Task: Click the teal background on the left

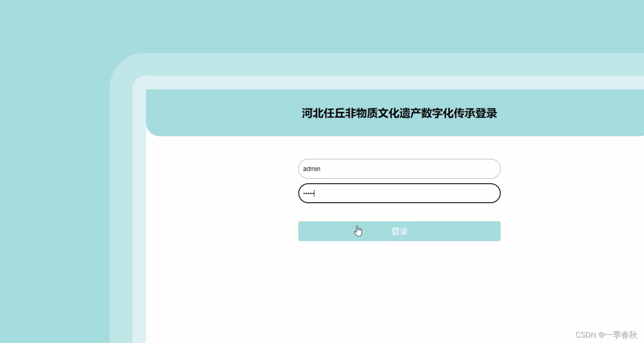Action: [54, 181]
